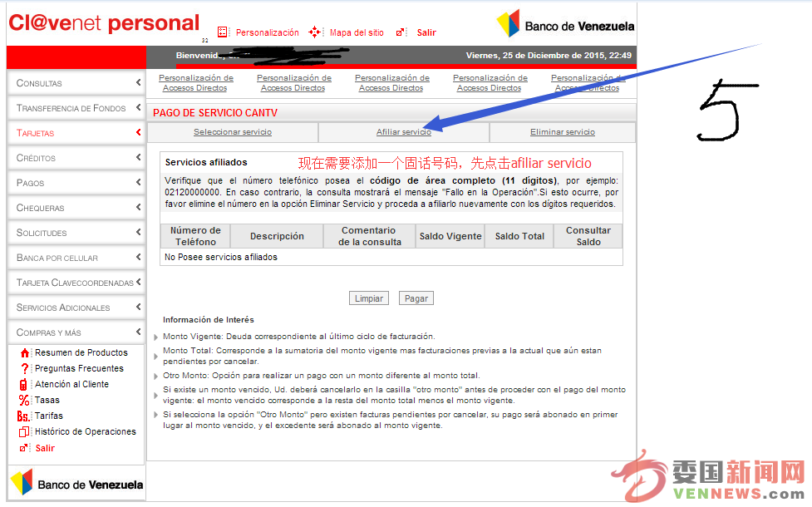Click the Número de Teléfono column header
Viewport: 812px width, 507px height.
click(x=195, y=236)
